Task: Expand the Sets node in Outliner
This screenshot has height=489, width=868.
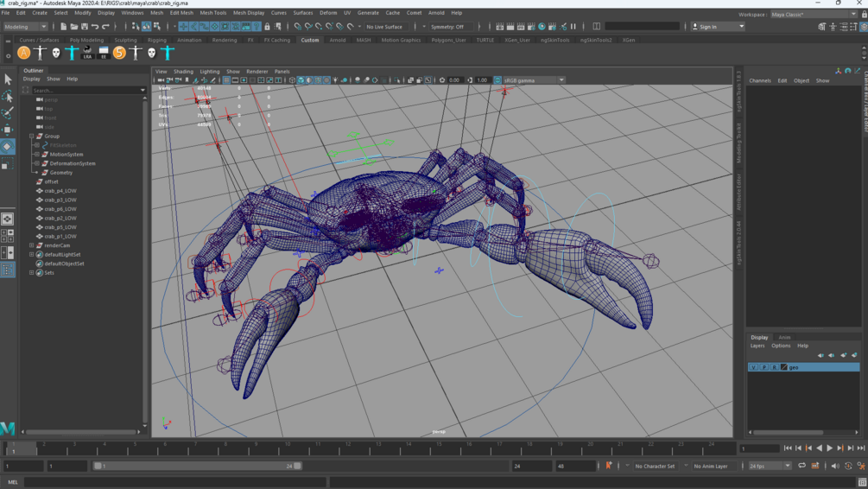Action: pyautogui.click(x=32, y=273)
